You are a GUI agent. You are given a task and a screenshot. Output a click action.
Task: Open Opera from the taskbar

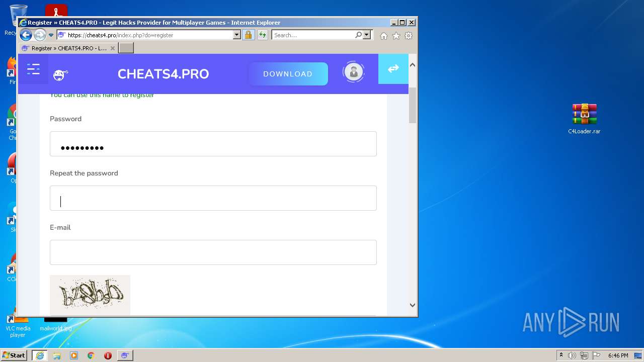[x=108, y=355]
